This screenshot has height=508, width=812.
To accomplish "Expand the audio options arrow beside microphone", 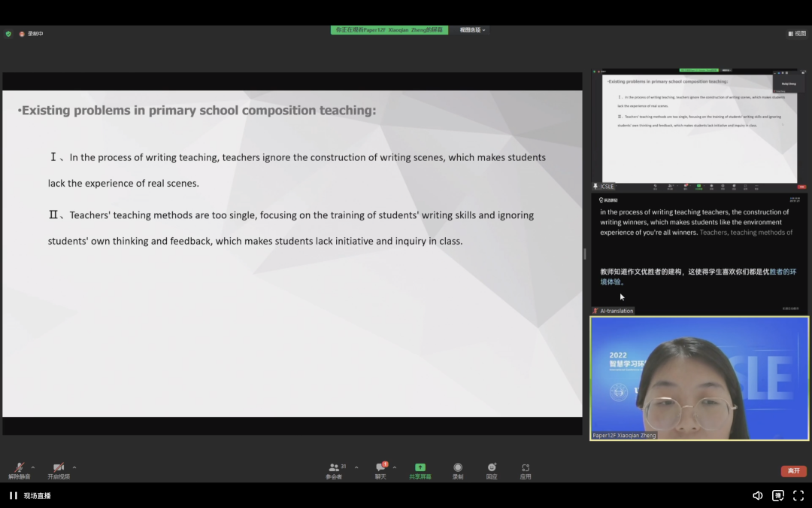I will coord(33,467).
